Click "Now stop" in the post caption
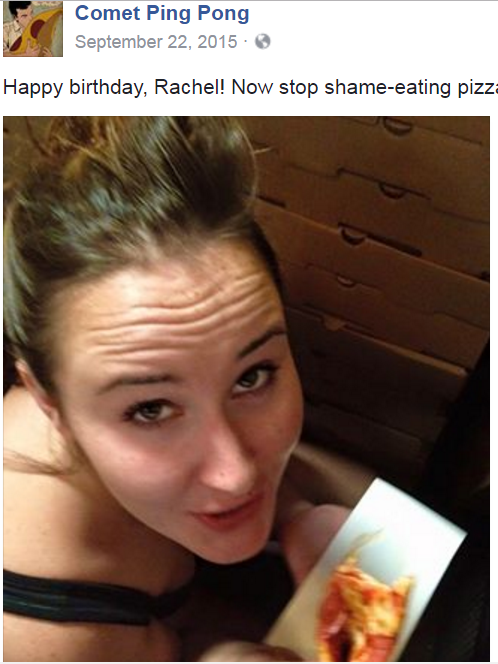 click(x=274, y=87)
